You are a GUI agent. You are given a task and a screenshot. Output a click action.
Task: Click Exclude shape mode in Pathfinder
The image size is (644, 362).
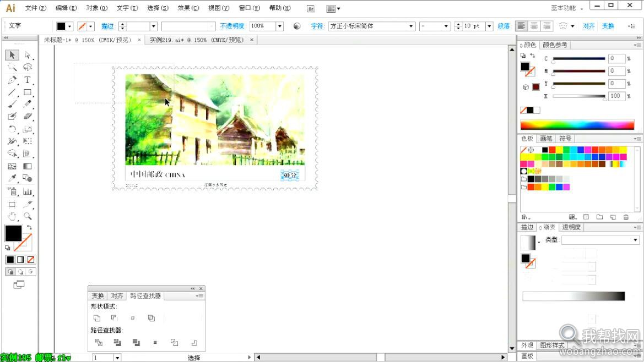pyautogui.click(x=151, y=318)
